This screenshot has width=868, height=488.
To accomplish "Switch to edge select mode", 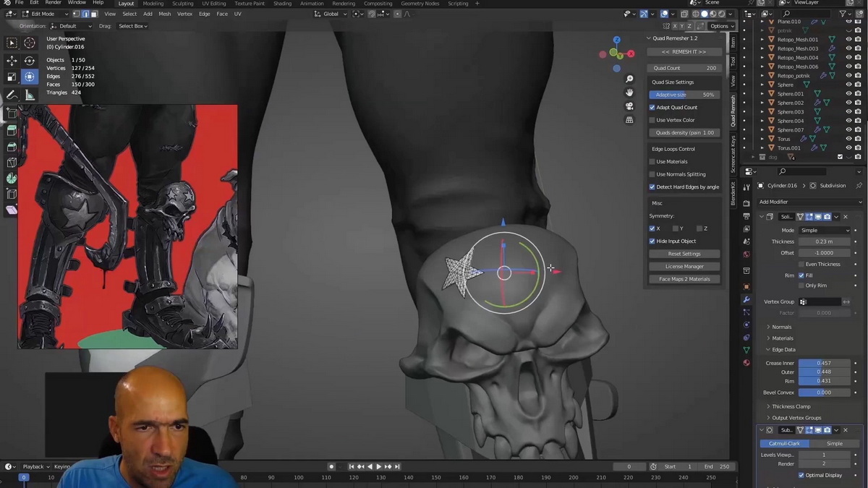I will pos(85,14).
